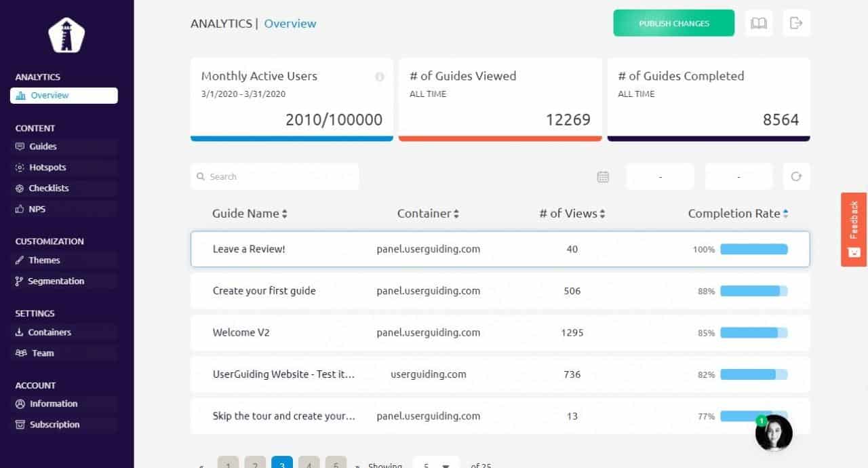Open Team under Settings

pos(64,353)
